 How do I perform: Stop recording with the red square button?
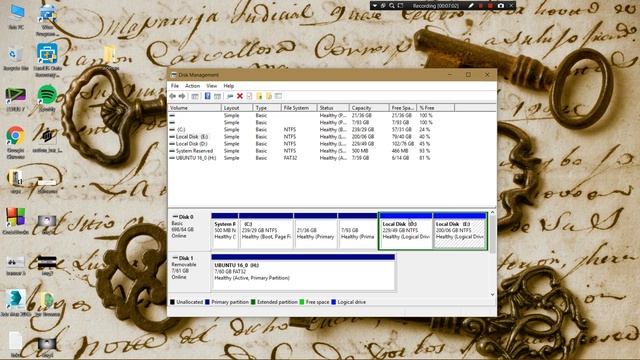[491, 6]
